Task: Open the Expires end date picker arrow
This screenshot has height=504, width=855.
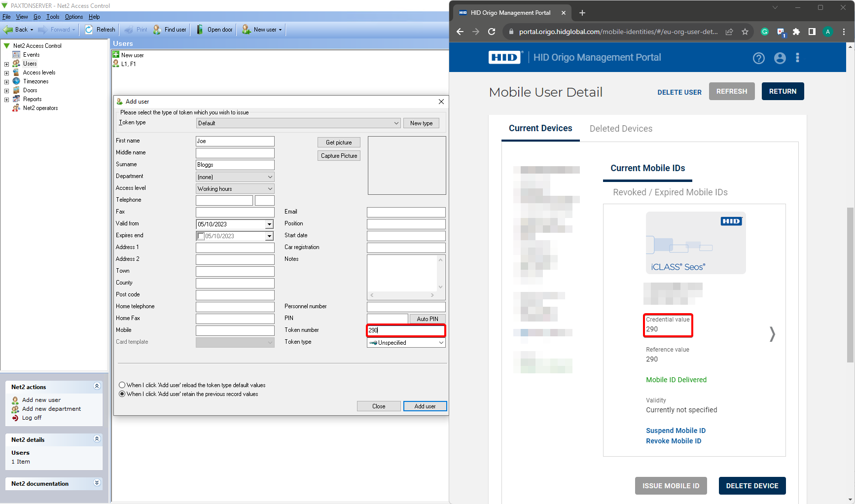Action: tap(269, 236)
